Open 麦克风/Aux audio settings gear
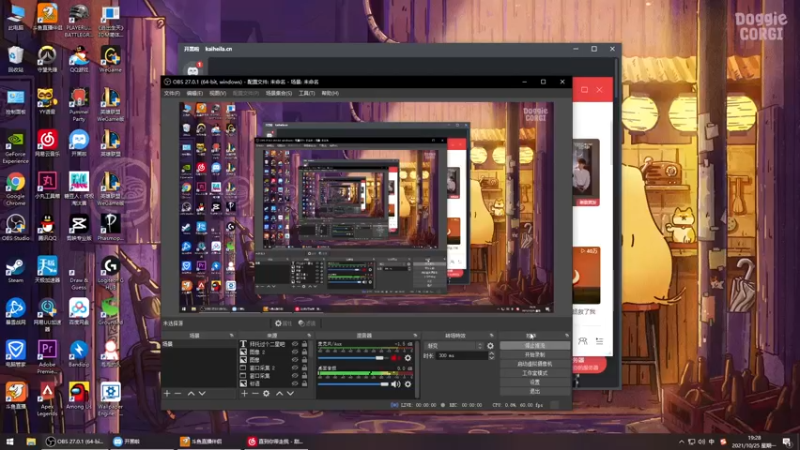 [408, 358]
